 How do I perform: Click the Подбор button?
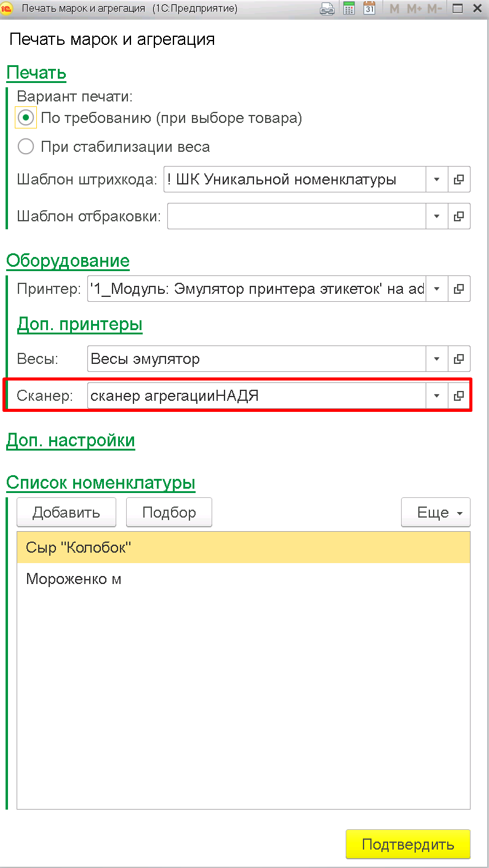[x=169, y=513]
